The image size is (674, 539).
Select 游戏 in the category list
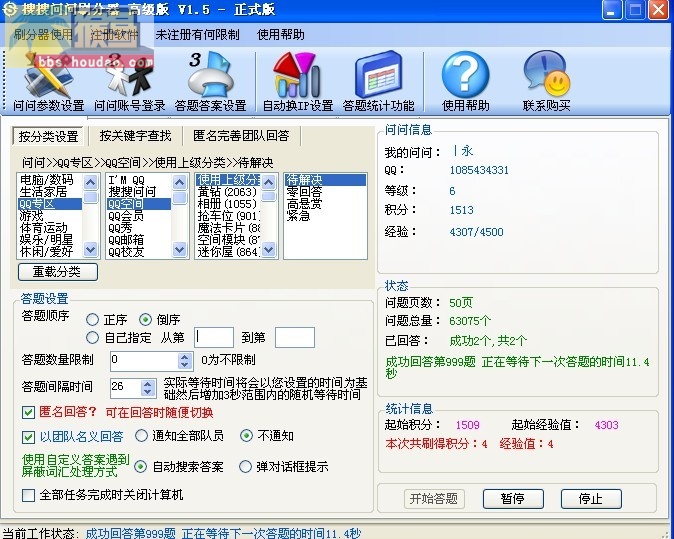(50, 216)
